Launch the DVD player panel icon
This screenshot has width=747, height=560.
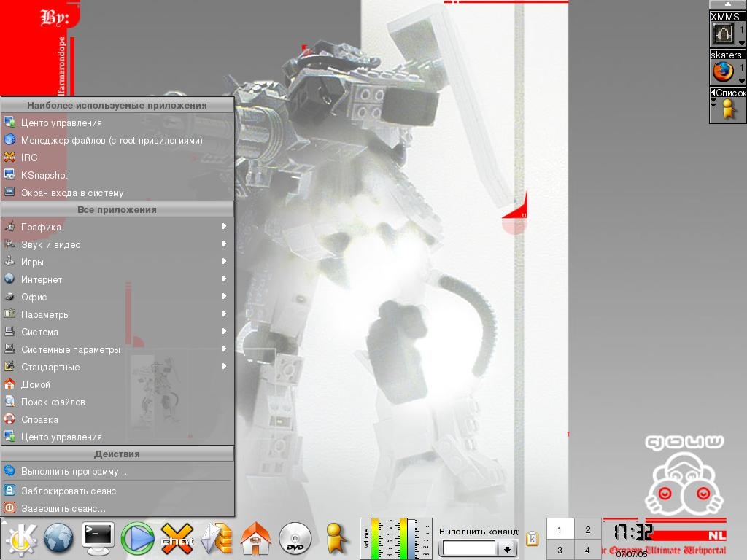[x=294, y=540]
